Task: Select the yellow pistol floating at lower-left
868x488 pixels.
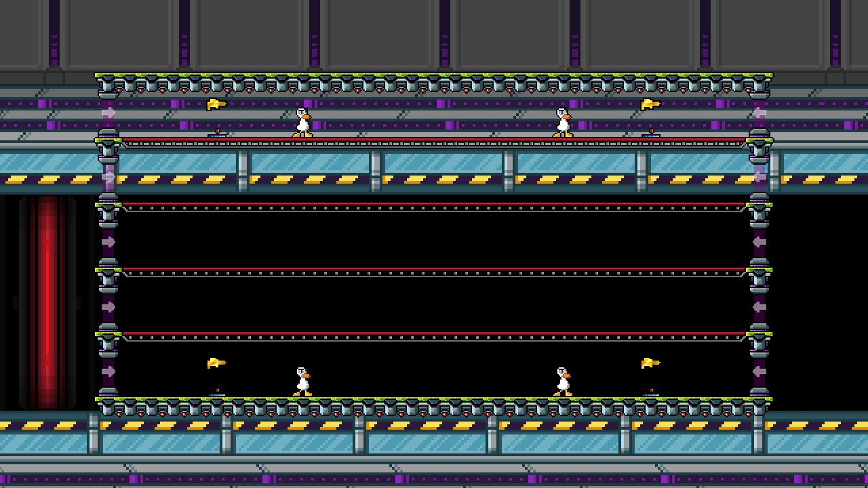Action: (216, 363)
